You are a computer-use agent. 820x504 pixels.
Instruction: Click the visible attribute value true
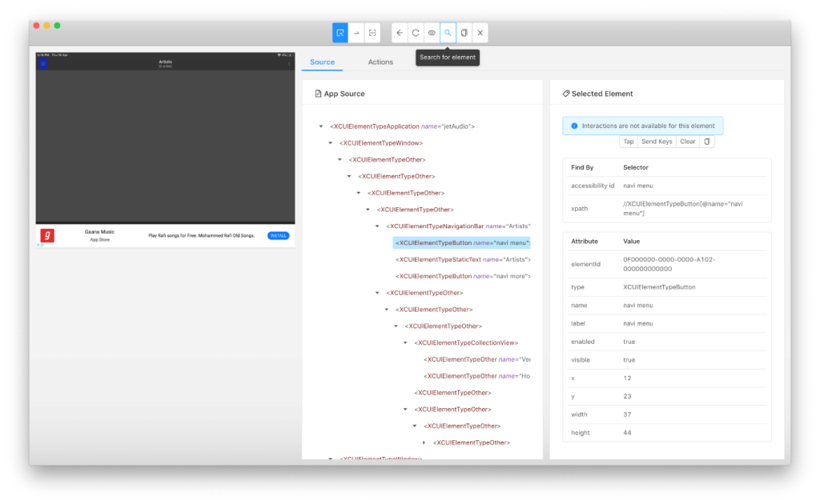(x=629, y=360)
